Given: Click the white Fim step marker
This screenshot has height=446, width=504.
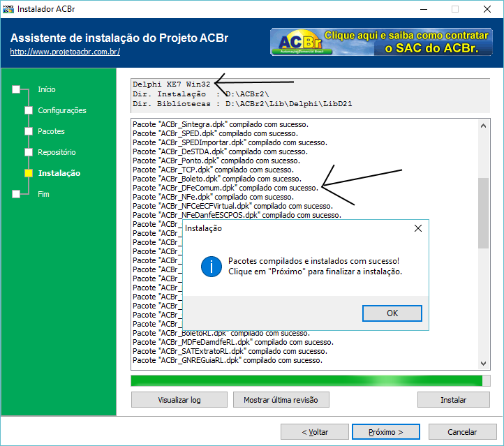Looking at the screenshot, I should point(16,194).
